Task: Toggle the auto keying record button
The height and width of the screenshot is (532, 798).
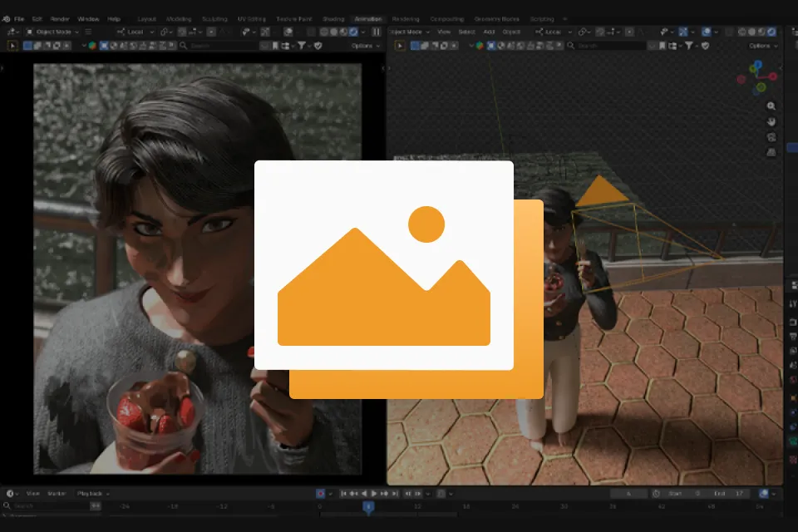Action: click(x=321, y=493)
